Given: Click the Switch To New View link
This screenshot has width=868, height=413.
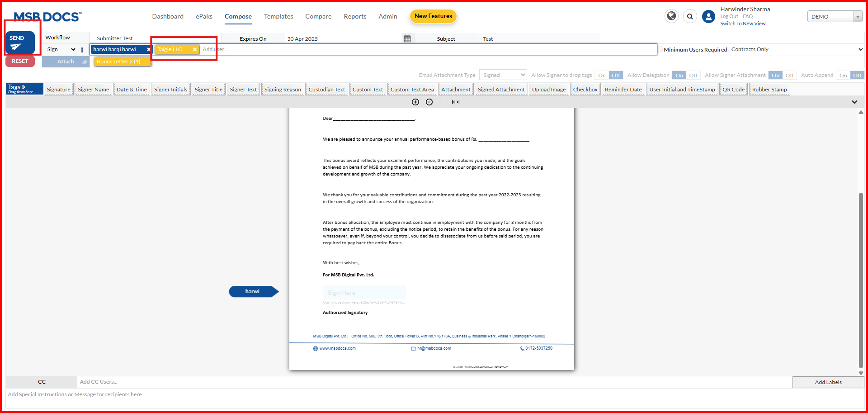Looking at the screenshot, I should [x=743, y=24].
